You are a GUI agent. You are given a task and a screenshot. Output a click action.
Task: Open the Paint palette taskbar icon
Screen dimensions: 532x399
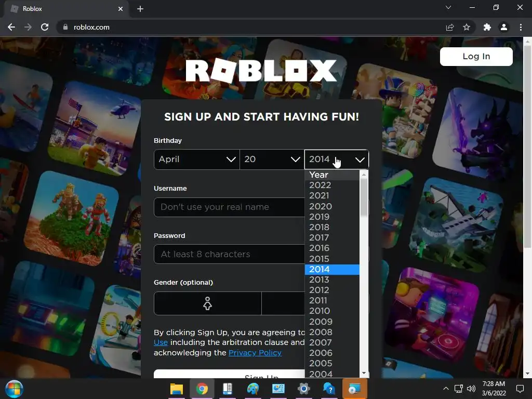(253, 389)
